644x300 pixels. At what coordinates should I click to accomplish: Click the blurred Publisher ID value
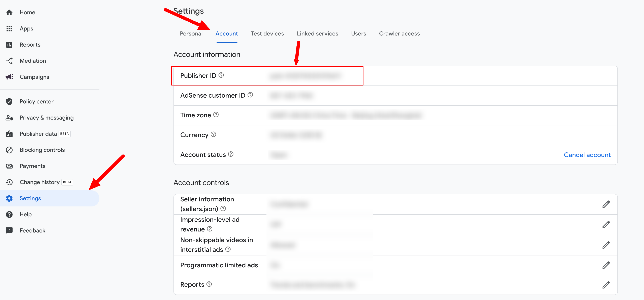click(x=305, y=76)
